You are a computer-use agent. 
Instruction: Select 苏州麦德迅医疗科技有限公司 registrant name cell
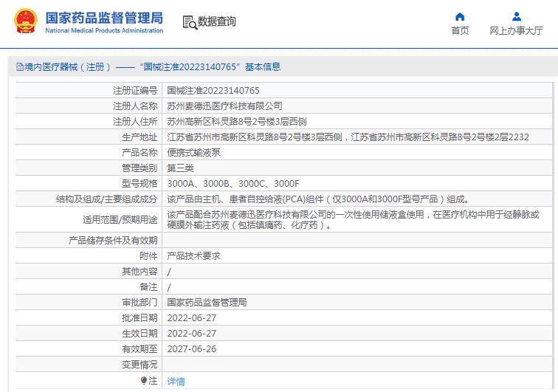[224, 106]
